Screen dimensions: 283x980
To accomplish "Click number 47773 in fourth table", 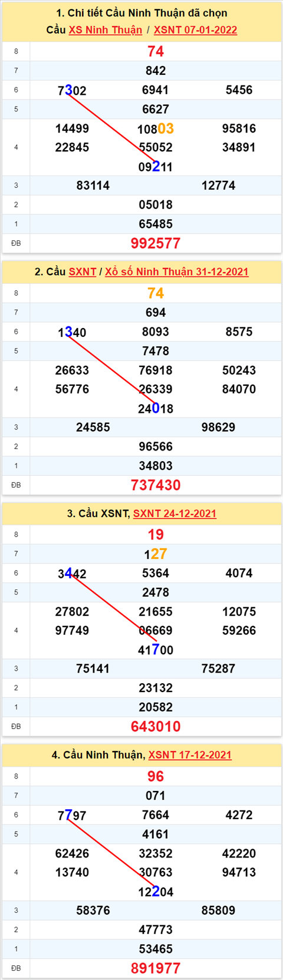I will (156, 930).
